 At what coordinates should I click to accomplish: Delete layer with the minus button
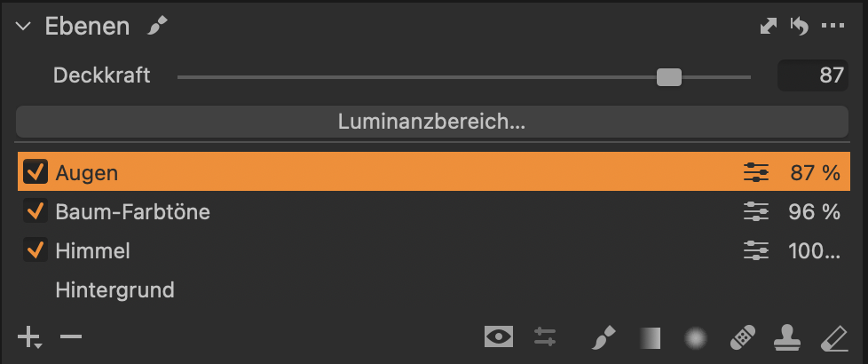click(71, 336)
